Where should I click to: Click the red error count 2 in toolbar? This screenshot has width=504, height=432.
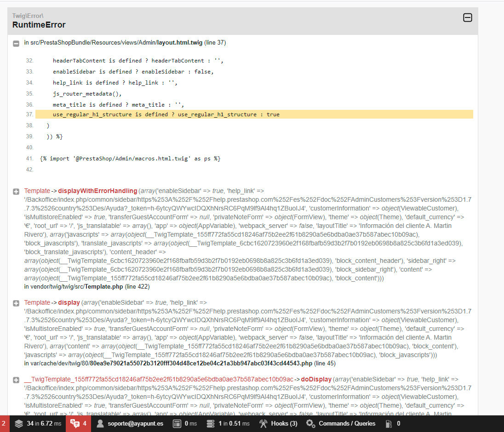click(x=5, y=424)
